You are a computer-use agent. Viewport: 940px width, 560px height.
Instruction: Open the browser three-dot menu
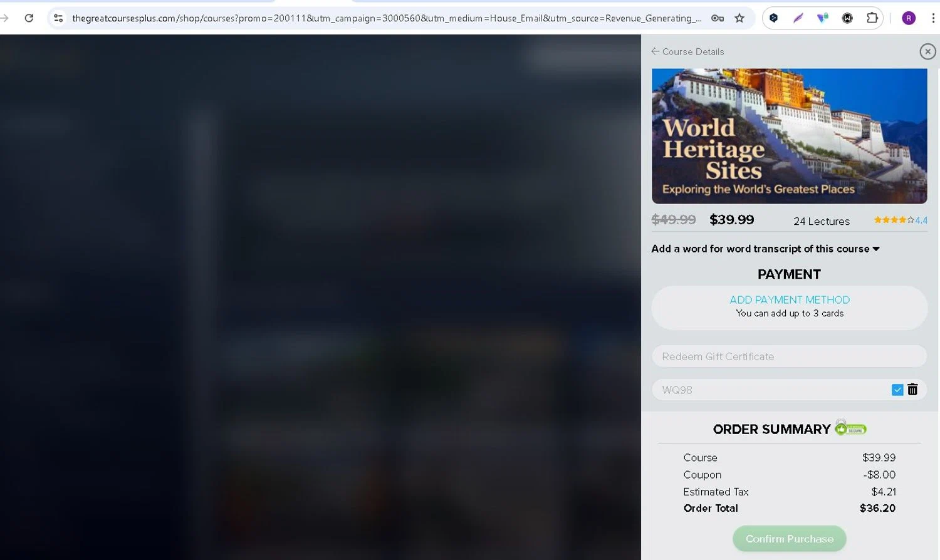(933, 18)
